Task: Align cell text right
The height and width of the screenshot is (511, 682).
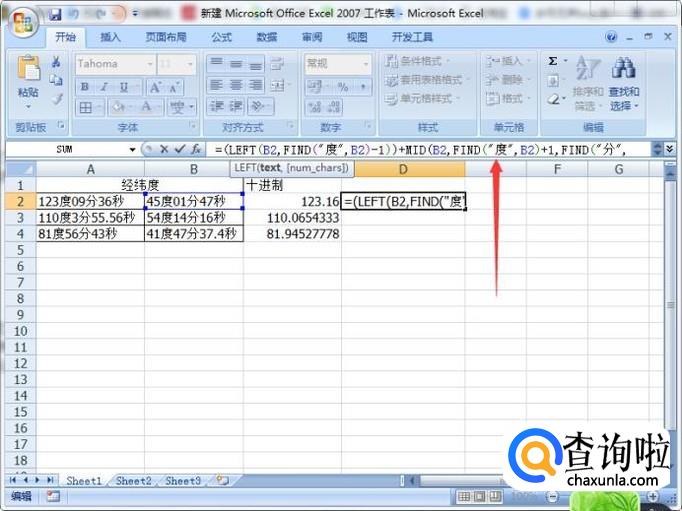Action: point(256,85)
